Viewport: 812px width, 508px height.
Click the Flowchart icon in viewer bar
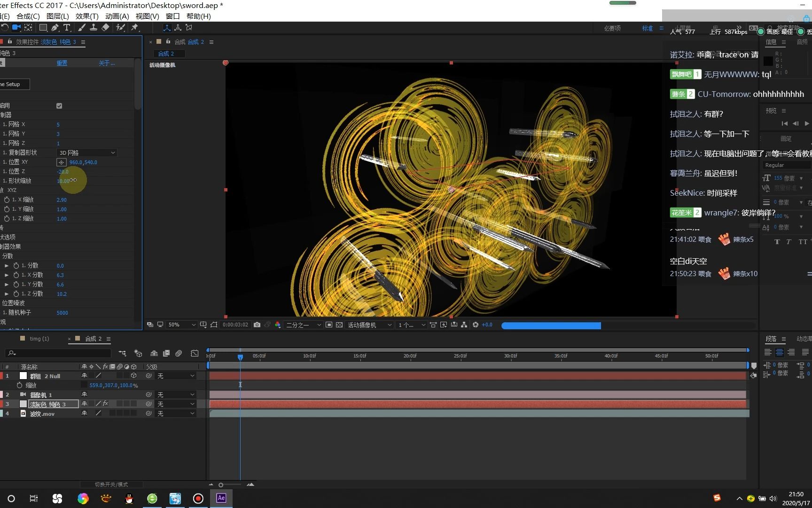(464, 325)
